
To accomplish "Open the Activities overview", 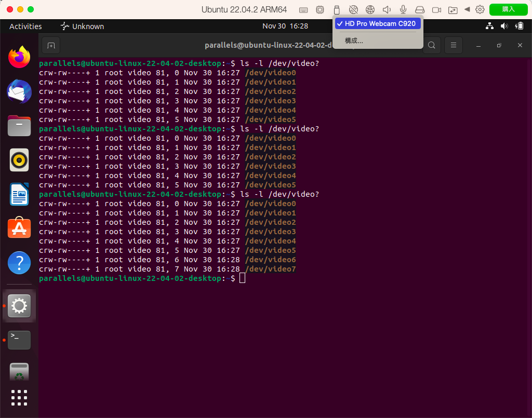I will 25,26.
